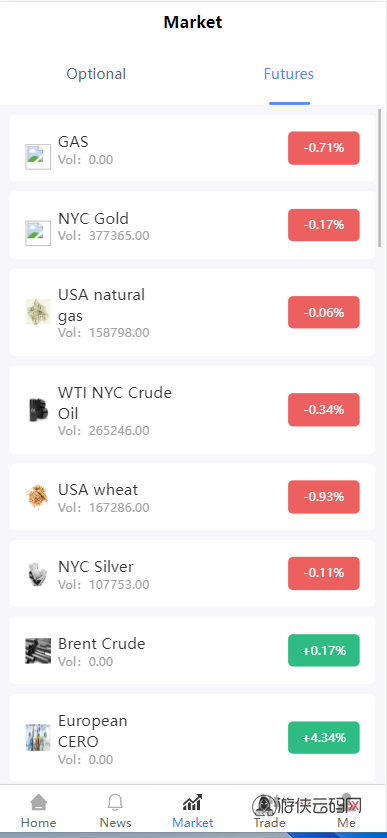The width and height of the screenshot is (387, 838).
Task: Switch to the Optional tab
Action: tap(96, 74)
